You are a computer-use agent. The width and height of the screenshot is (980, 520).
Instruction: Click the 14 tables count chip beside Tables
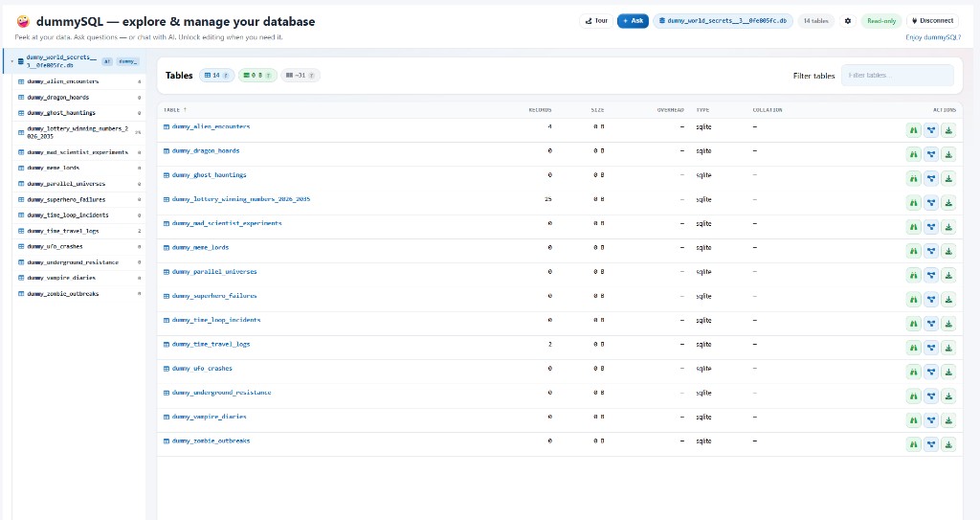(x=216, y=75)
